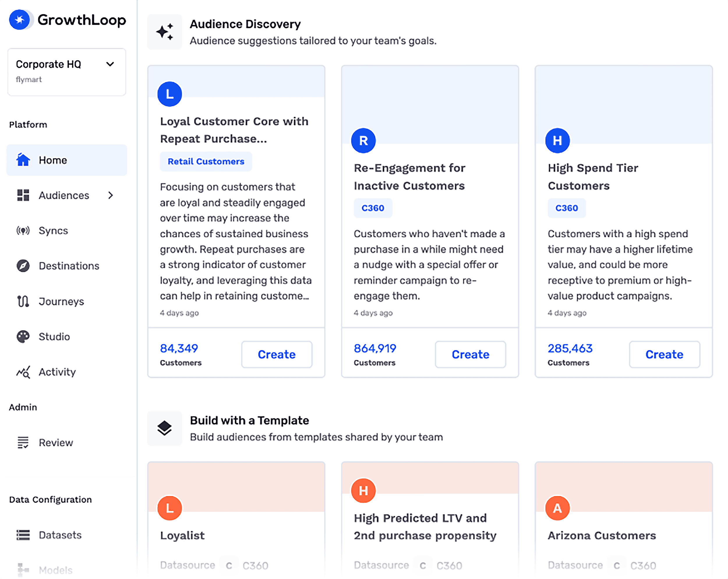Click the Destinations compass icon
The image size is (728, 579).
23,266
